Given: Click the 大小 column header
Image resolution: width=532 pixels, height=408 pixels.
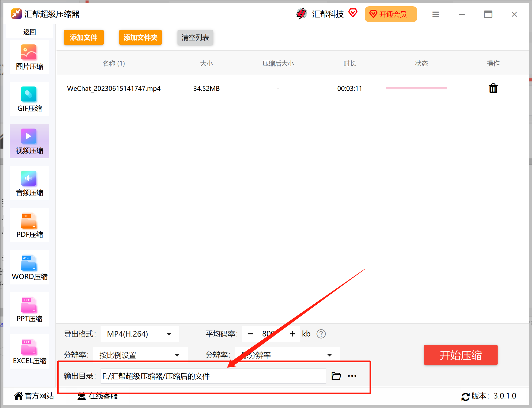Looking at the screenshot, I should pyautogui.click(x=206, y=63).
